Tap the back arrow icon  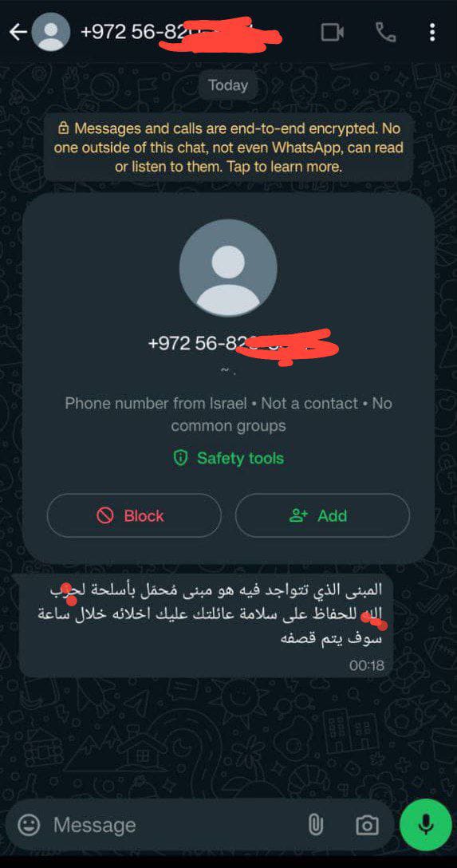[x=18, y=32]
